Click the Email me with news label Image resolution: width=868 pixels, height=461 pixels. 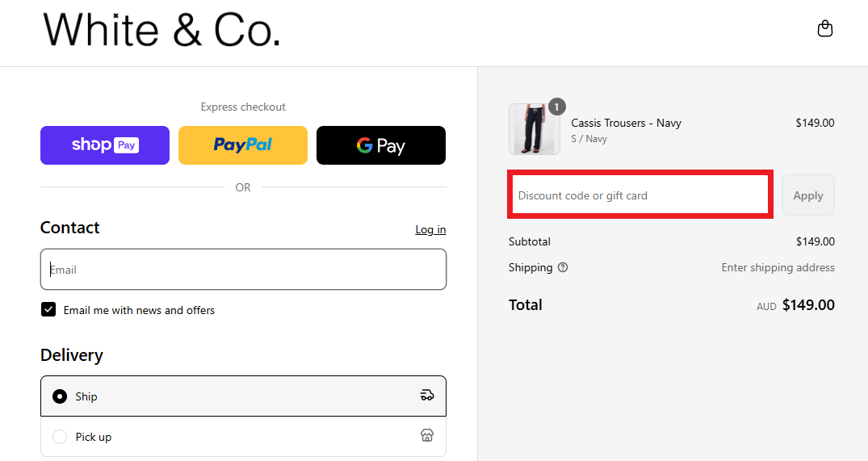pos(139,310)
